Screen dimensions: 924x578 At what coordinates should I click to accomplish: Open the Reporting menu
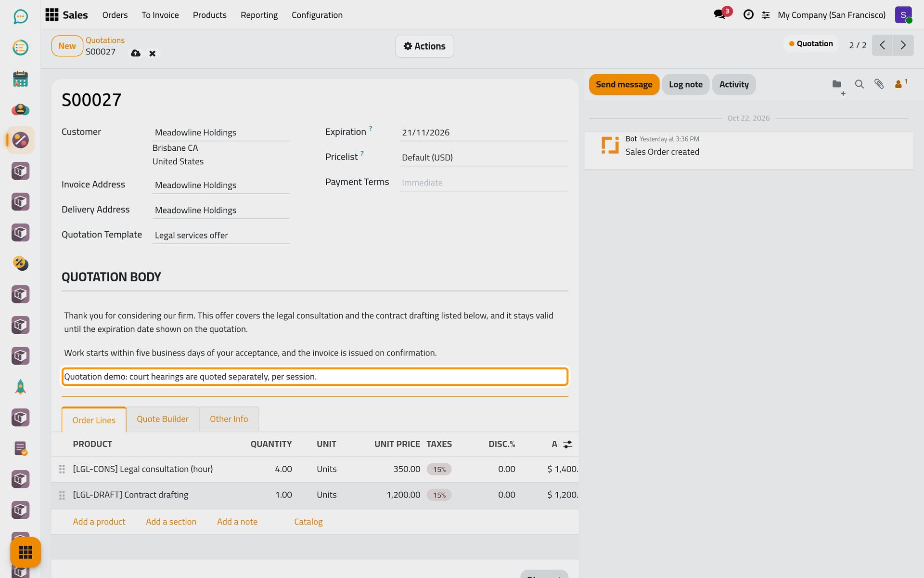tap(259, 15)
